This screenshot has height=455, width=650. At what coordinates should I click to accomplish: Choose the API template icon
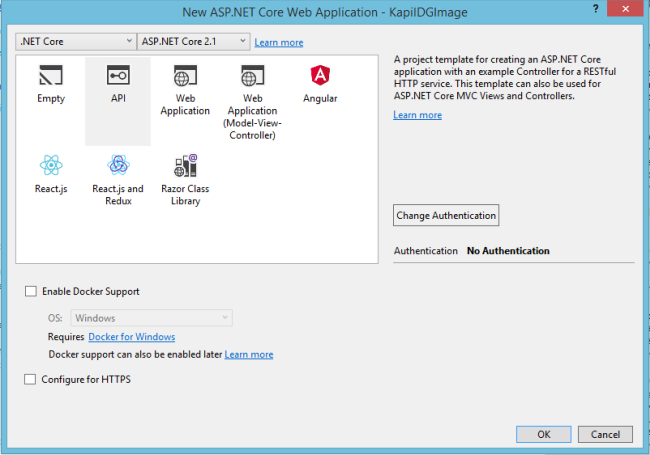point(118,75)
